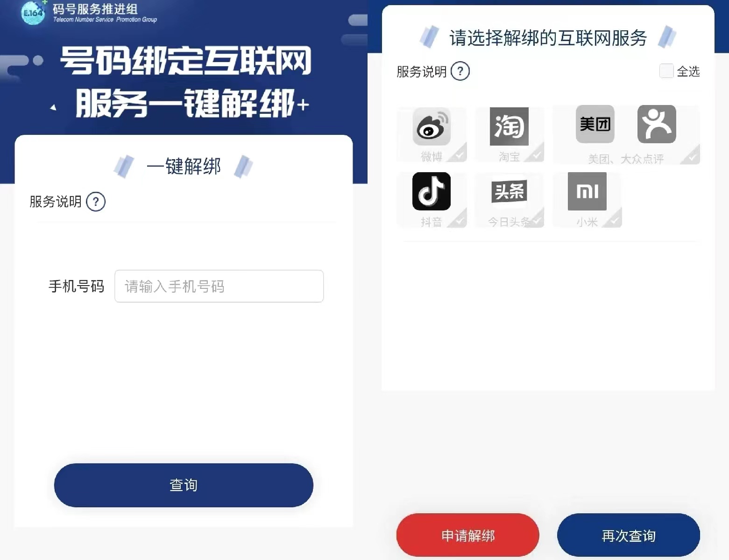Click the 码号服务推进组 header title
This screenshot has height=560, width=729.
pyautogui.click(x=95, y=9)
